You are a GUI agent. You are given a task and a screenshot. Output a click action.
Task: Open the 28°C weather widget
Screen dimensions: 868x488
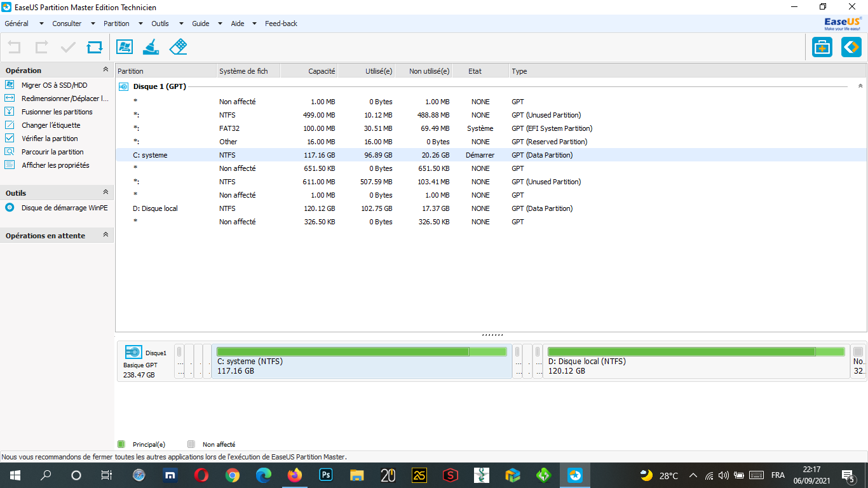659,475
